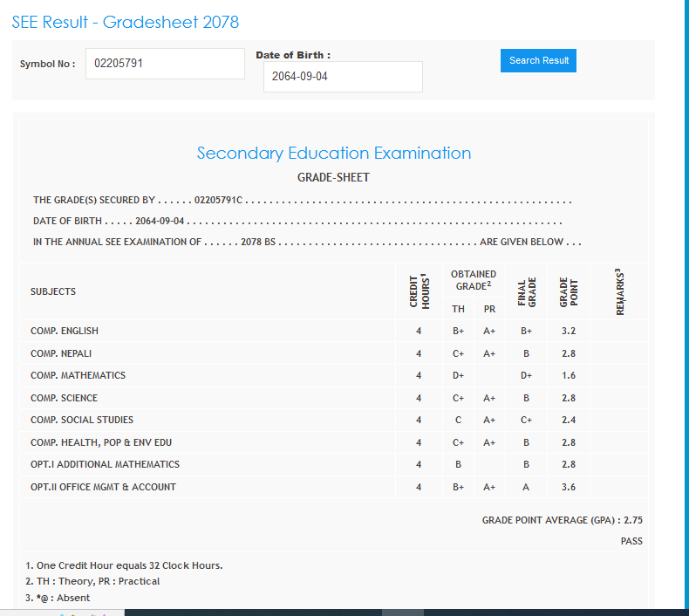Click the OPT.II OFFICE MGMT & ACCOUNT subject
Screen dimensions: 689x616
click(103, 487)
